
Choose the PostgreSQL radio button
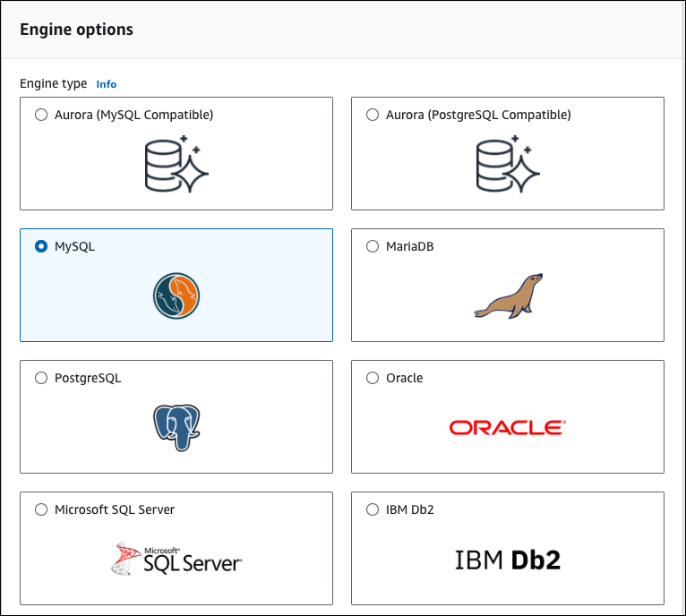click(41, 378)
